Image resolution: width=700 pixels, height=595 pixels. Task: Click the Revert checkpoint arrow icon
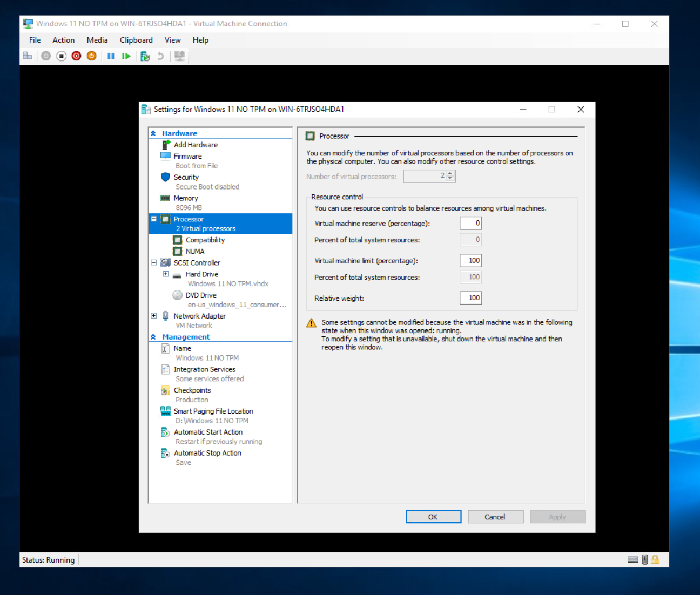[160, 56]
